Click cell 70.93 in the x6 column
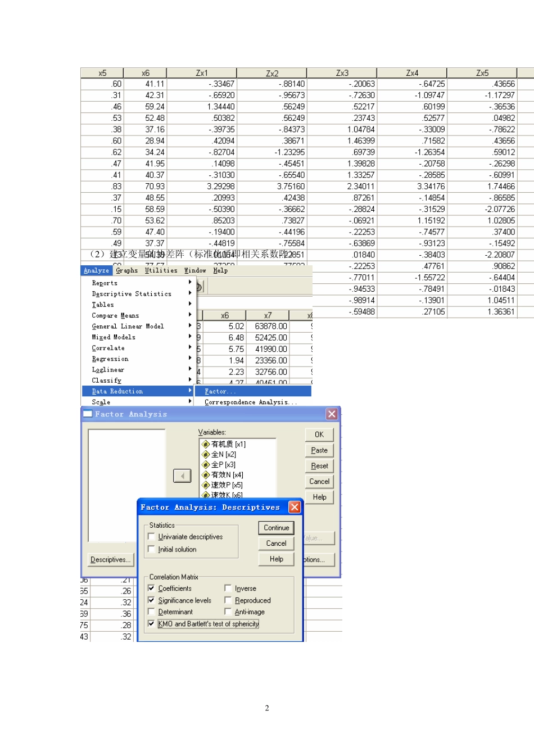Image resolution: width=534 pixels, height=756 pixels. (x=146, y=186)
